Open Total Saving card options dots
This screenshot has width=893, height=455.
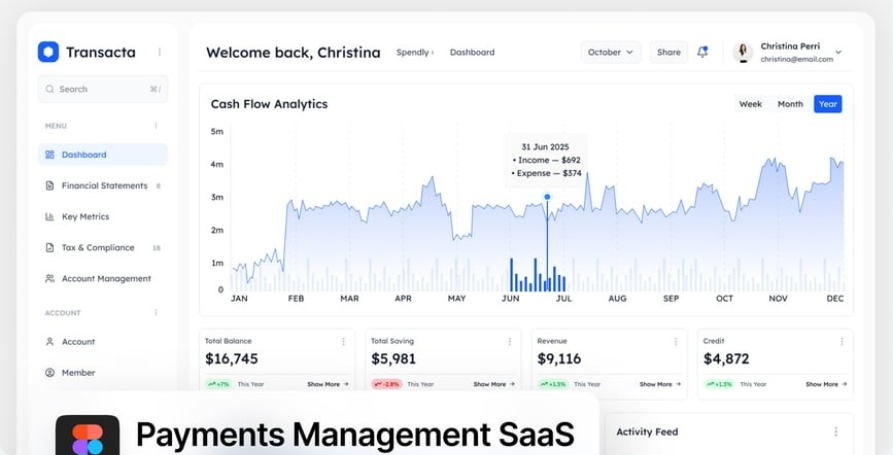pyautogui.click(x=510, y=342)
